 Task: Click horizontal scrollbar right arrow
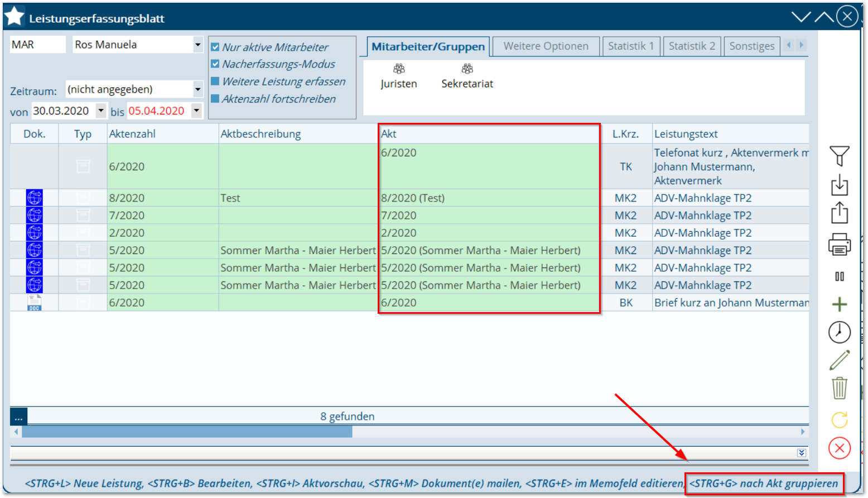[x=803, y=432]
